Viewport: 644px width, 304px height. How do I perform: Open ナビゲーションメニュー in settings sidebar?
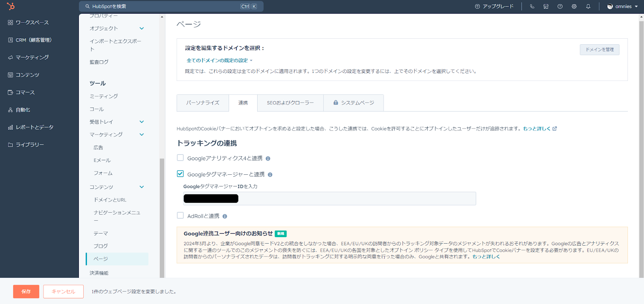pos(117,216)
